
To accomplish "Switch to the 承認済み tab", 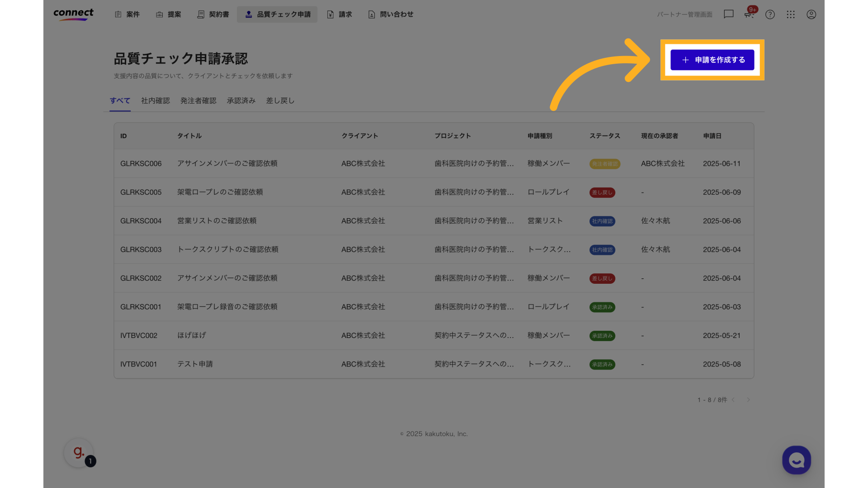I will [x=241, y=101].
